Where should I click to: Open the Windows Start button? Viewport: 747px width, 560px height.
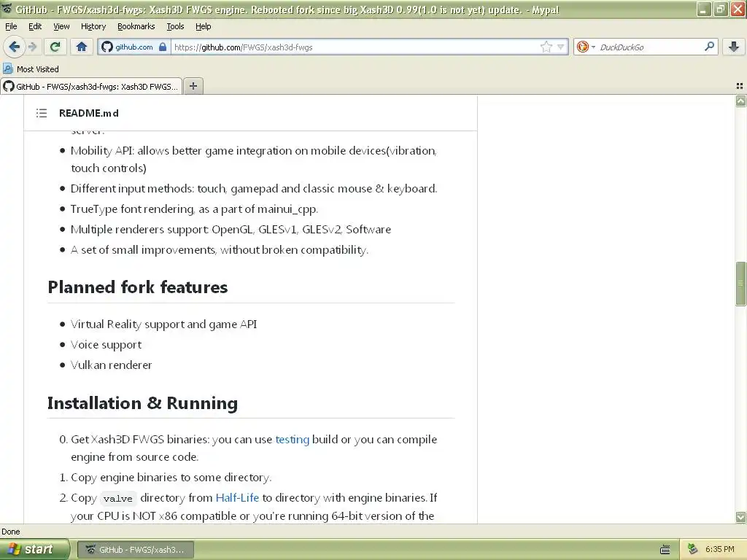point(34,549)
